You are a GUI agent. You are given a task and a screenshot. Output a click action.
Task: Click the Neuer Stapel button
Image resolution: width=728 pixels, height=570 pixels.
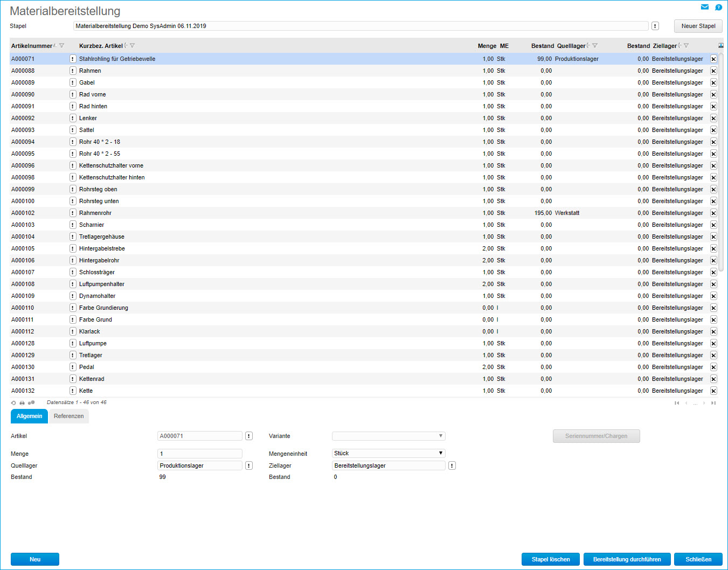(698, 26)
